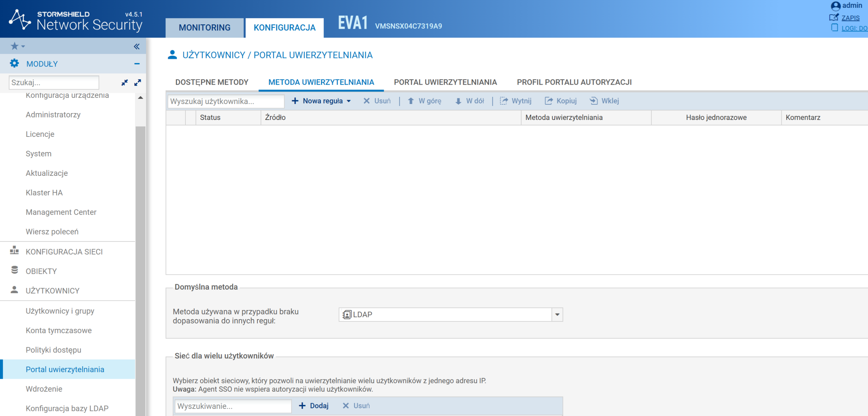Image resolution: width=868 pixels, height=416 pixels.
Task: Expand LDAP default method combo arrow
Action: [x=557, y=315]
